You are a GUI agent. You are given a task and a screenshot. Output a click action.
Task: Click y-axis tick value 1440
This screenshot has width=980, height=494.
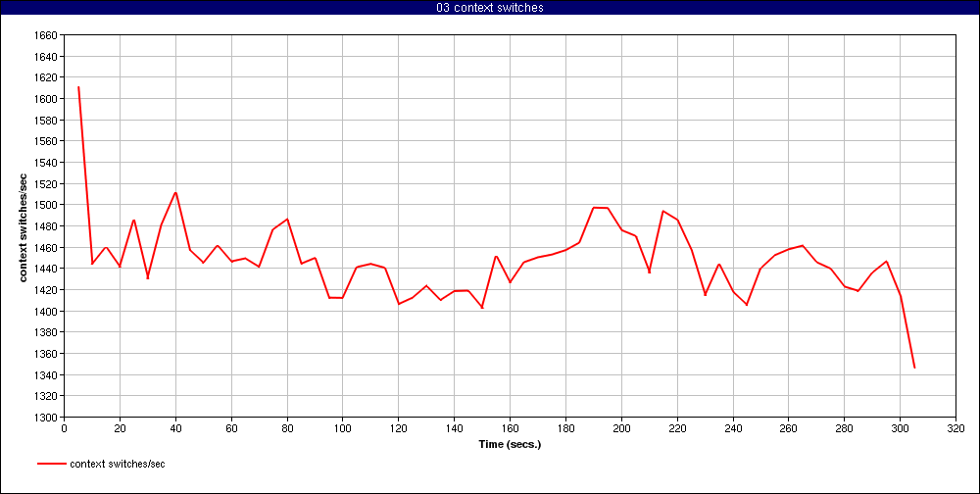point(47,269)
